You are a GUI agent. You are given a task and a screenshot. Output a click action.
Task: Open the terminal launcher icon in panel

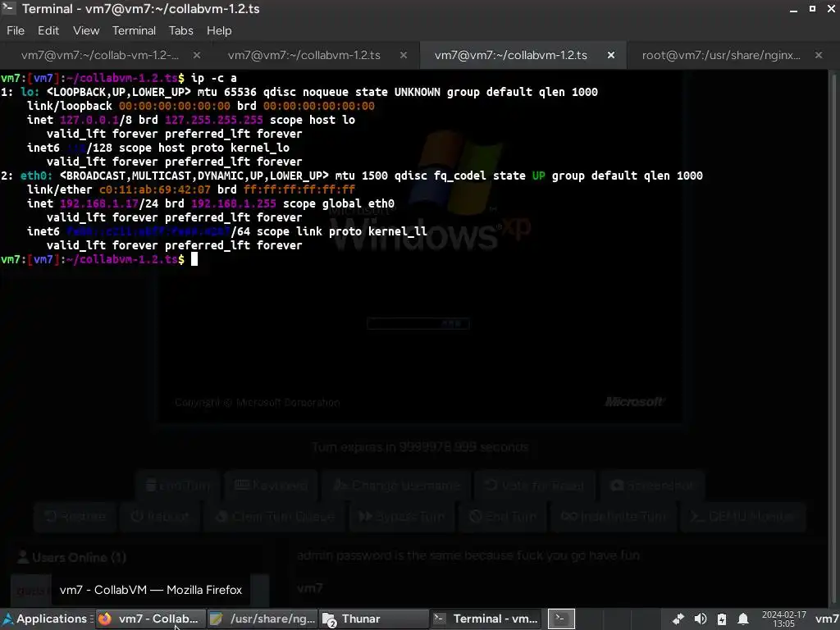tap(561, 619)
